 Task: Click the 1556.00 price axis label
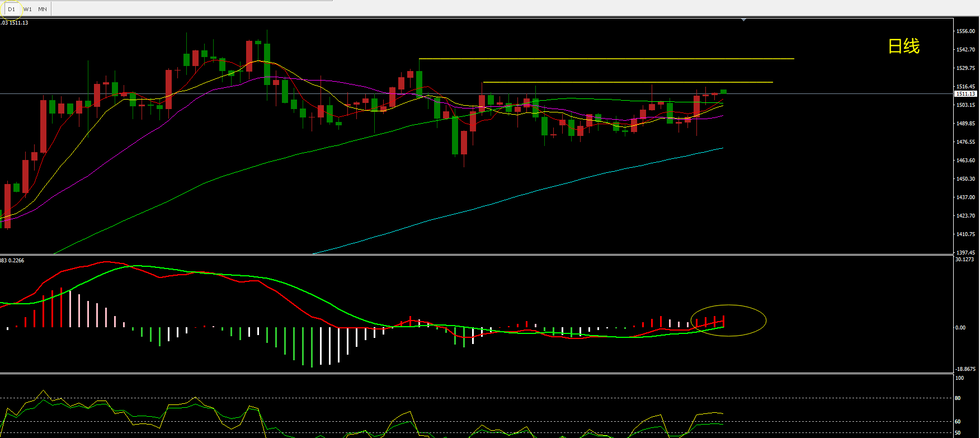(965, 31)
